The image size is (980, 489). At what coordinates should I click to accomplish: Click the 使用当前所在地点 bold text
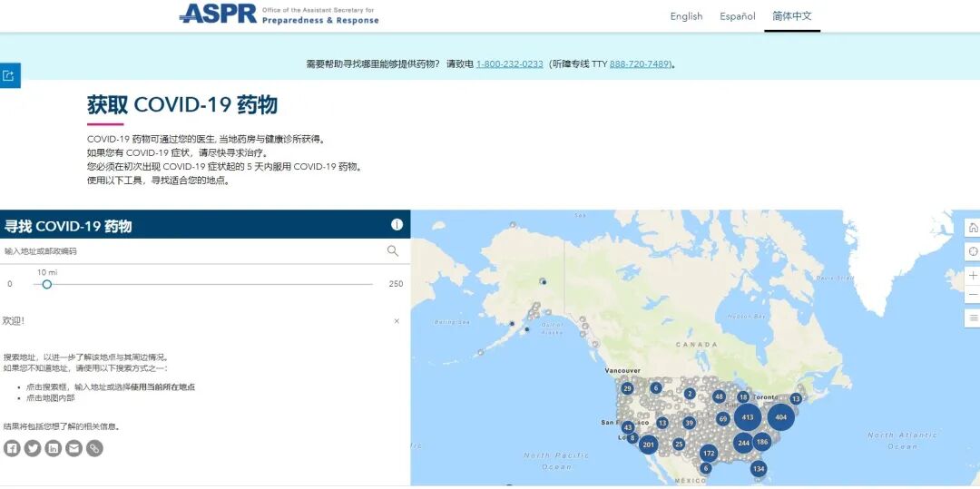pos(162,387)
